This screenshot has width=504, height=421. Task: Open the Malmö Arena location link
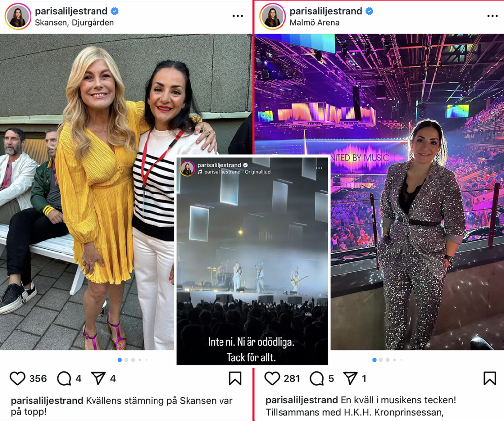(x=315, y=23)
